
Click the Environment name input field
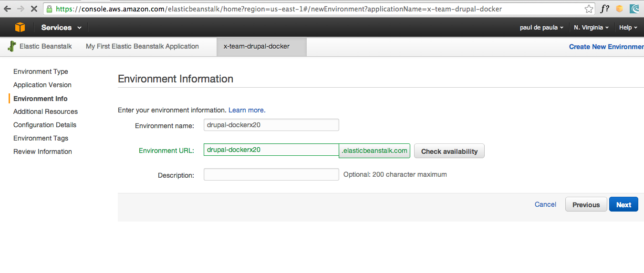click(271, 125)
